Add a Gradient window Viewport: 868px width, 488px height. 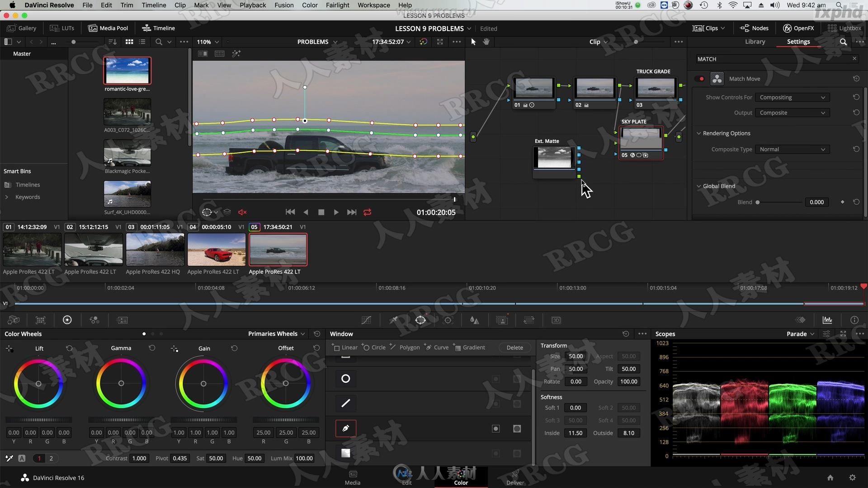point(469,347)
